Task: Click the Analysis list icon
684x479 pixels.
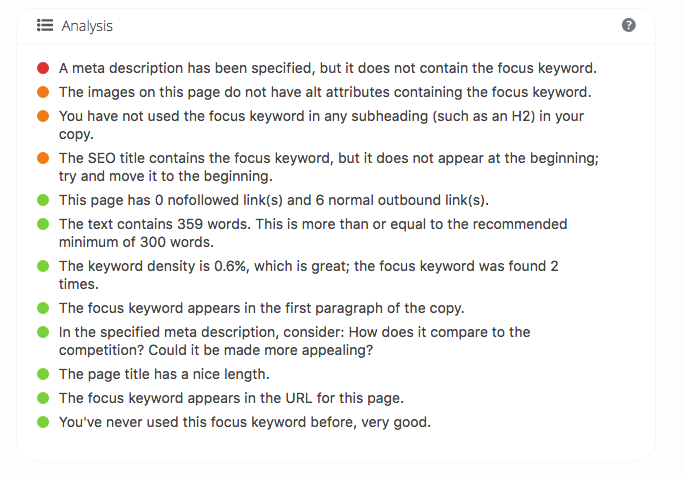Action: tap(45, 25)
